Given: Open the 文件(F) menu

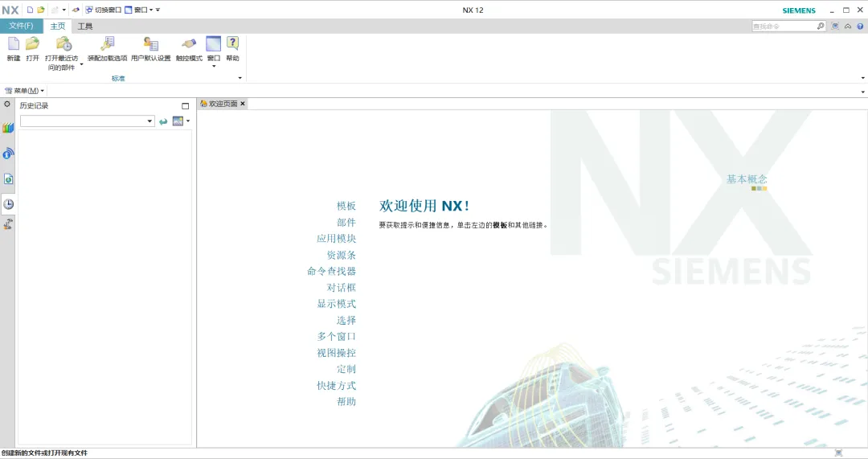Looking at the screenshot, I should [21, 26].
